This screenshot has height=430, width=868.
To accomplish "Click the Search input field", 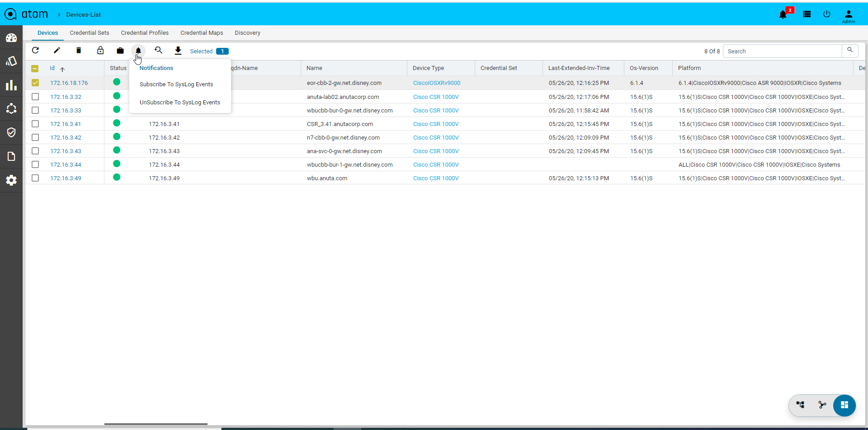I will pyautogui.click(x=783, y=51).
